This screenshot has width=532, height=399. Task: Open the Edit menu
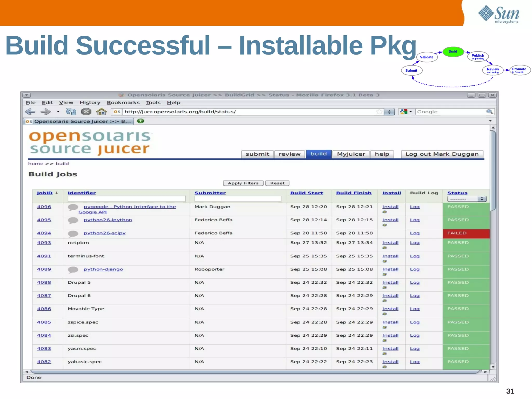(x=47, y=103)
